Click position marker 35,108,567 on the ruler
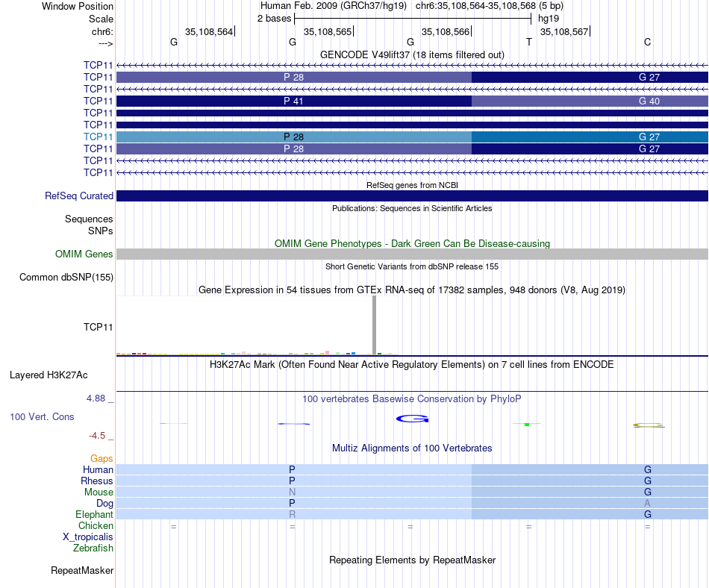 (x=564, y=31)
